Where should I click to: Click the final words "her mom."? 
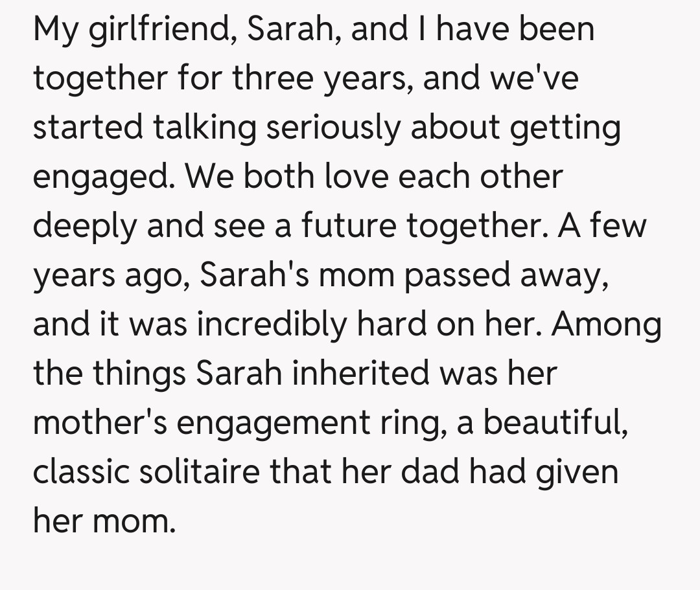(x=104, y=520)
